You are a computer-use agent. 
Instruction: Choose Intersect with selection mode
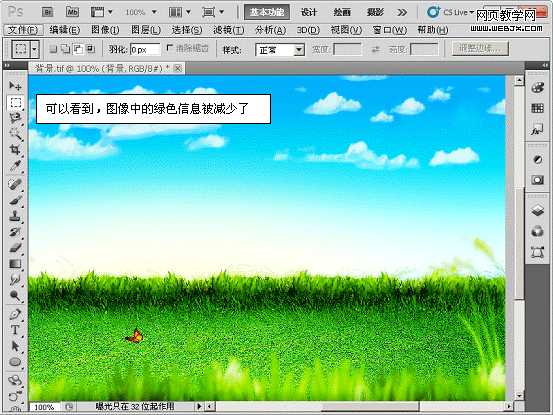pos(91,49)
